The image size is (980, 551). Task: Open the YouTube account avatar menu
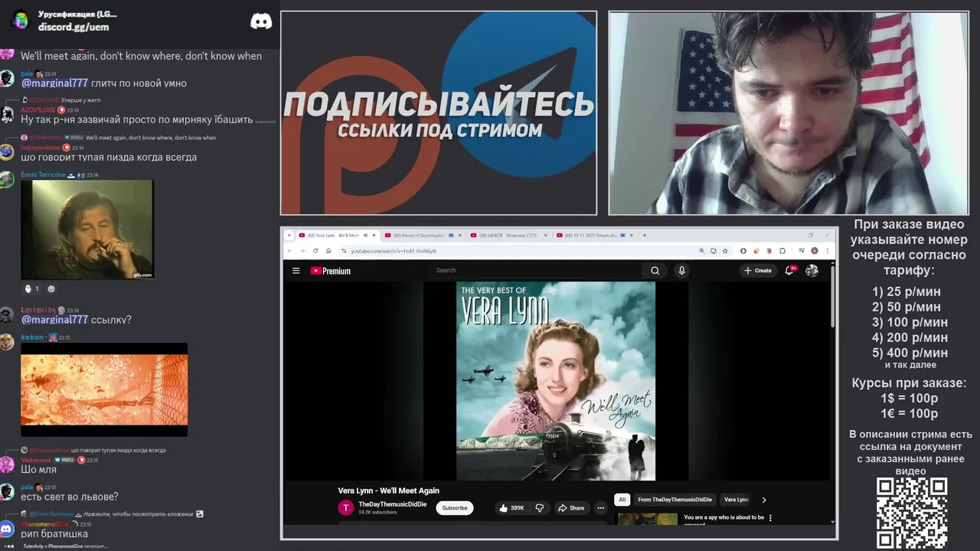pos(812,270)
